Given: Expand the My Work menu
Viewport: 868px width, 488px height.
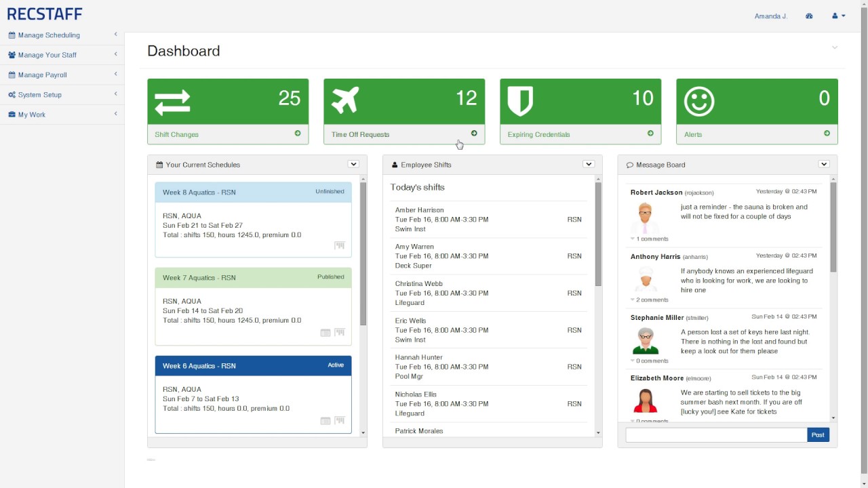Looking at the screenshot, I should (x=62, y=115).
